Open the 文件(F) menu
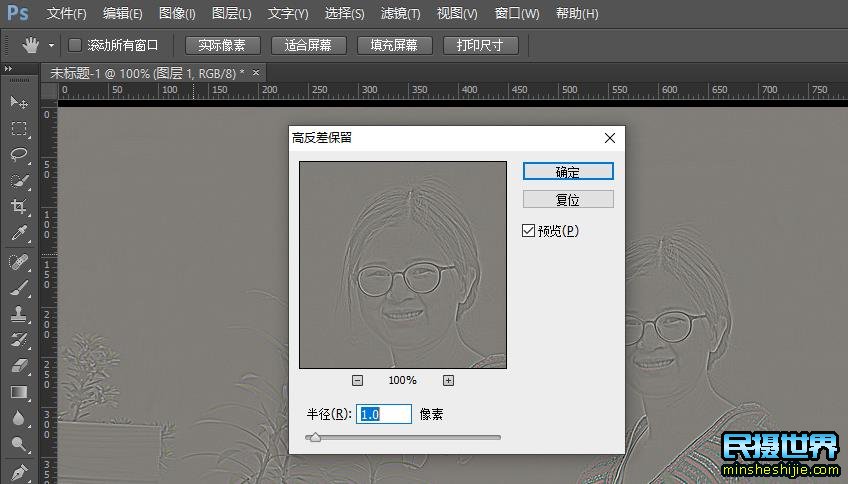Screen dimensions: 848x484 tap(67, 14)
